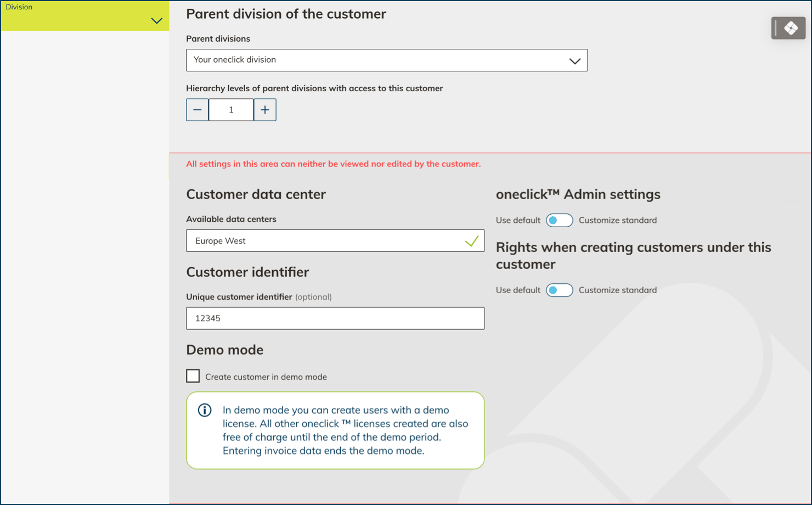Click the Division label in the yellow panel

pos(19,7)
